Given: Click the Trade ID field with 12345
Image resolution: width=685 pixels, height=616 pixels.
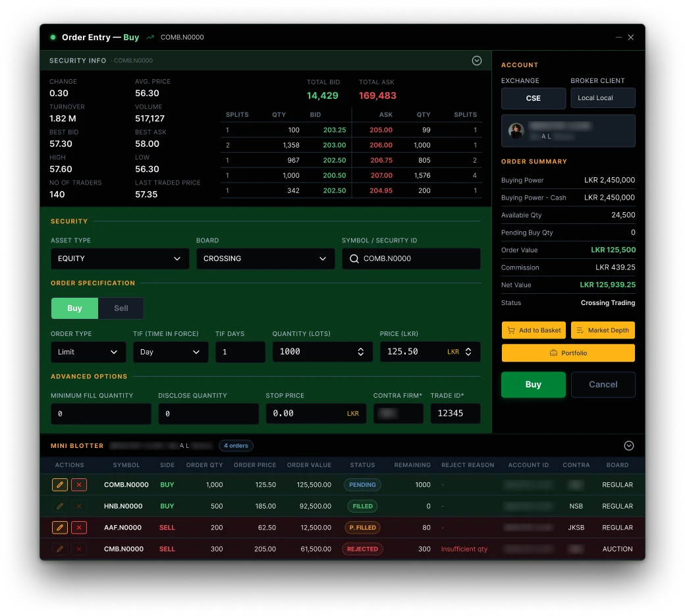Looking at the screenshot, I should pyautogui.click(x=455, y=414).
